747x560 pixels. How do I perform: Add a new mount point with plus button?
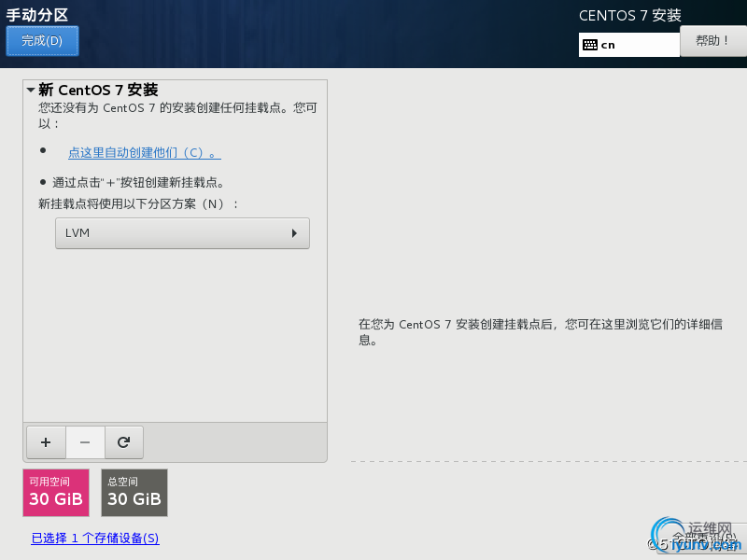pos(46,442)
